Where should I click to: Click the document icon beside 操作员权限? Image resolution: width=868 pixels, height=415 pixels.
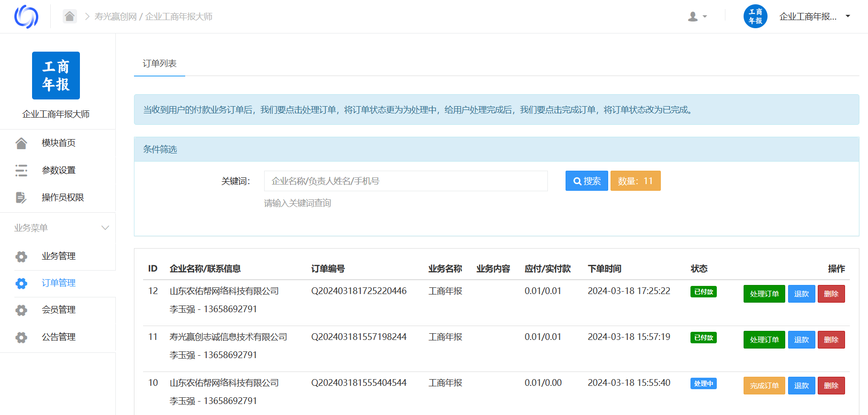point(21,197)
